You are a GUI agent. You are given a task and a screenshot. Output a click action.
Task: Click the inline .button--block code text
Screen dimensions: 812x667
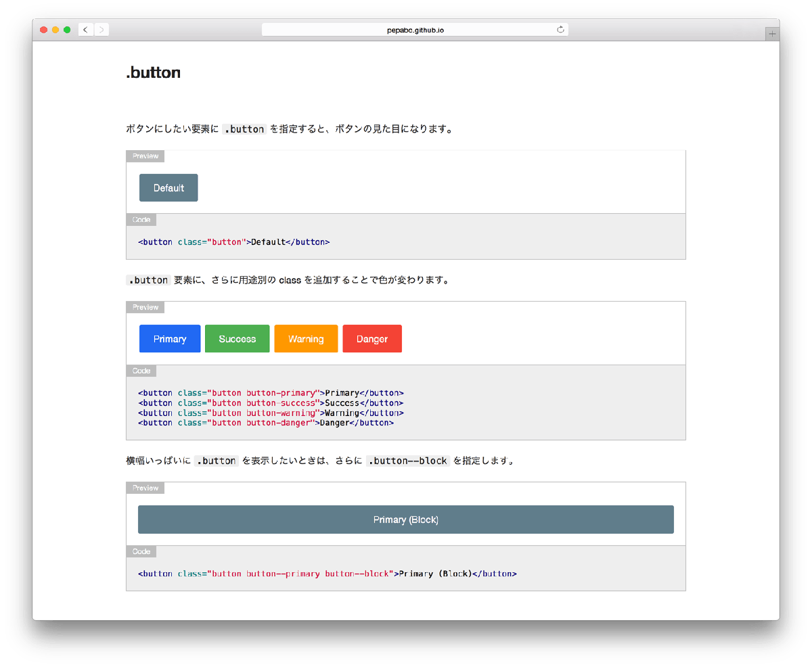pos(407,461)
